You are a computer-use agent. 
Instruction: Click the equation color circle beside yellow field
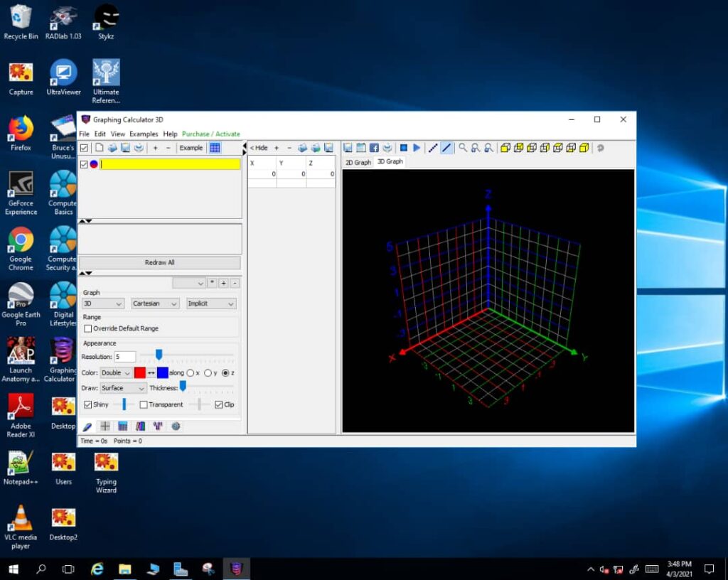pos(94,164)
